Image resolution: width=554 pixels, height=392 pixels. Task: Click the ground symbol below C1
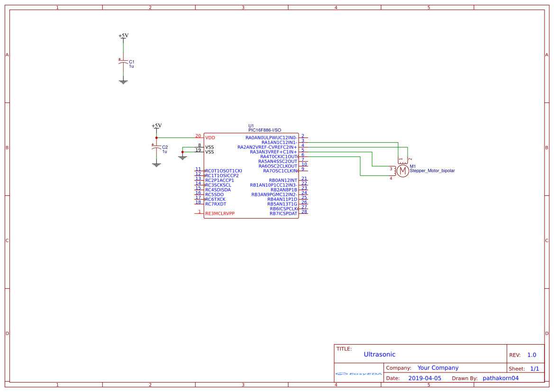[123, 82]
